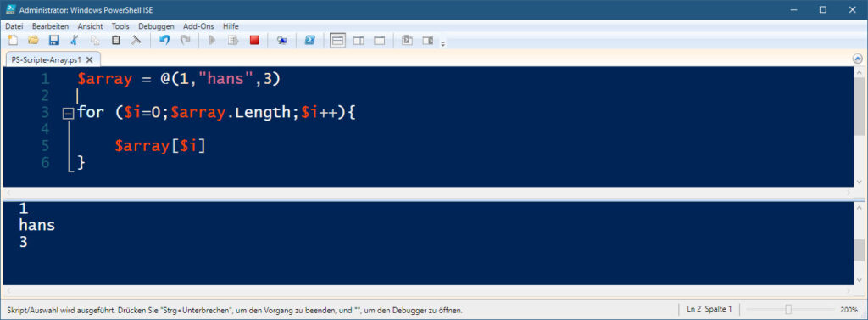Screen dimensions: 868x320
Task: Adjust the zoom slider thumb in status bar
Action: 788,310
